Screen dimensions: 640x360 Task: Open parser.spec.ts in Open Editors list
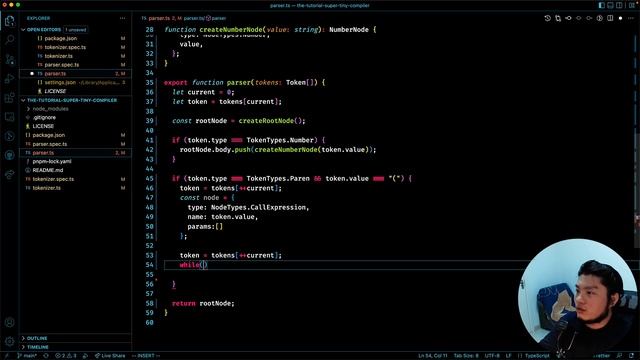[62, 65]
